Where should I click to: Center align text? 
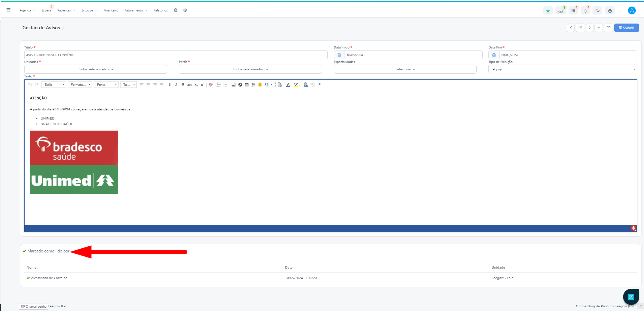coord(148,85)
